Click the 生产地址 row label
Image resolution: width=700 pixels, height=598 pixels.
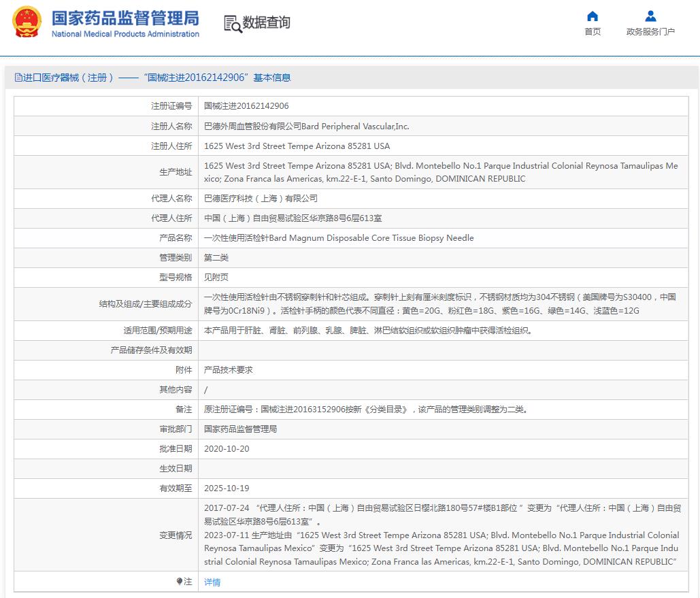(176, 172)
